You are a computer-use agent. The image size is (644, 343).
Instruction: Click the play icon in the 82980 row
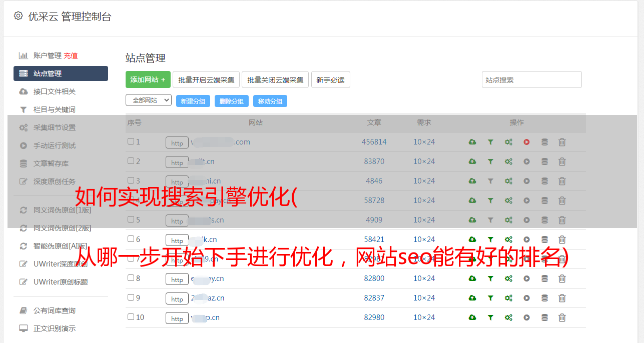tap(526, 317)
